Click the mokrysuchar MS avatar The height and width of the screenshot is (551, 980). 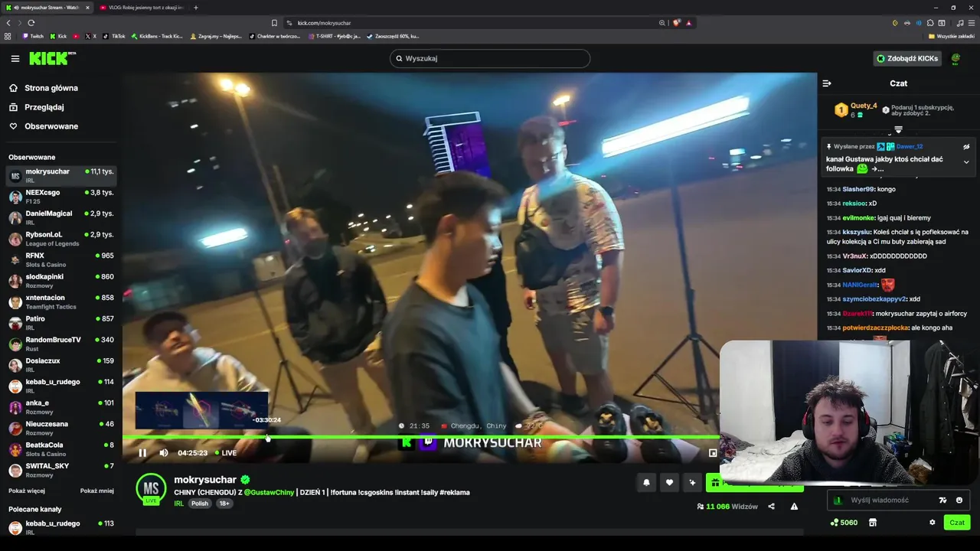click(151, 488)
